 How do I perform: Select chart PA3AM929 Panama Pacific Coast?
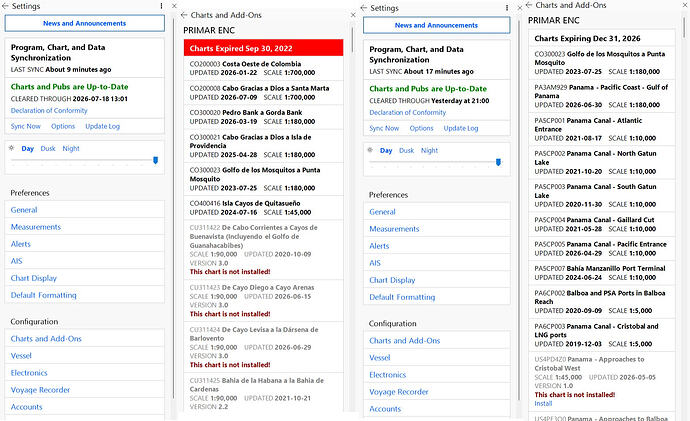[x=602, y=96]
